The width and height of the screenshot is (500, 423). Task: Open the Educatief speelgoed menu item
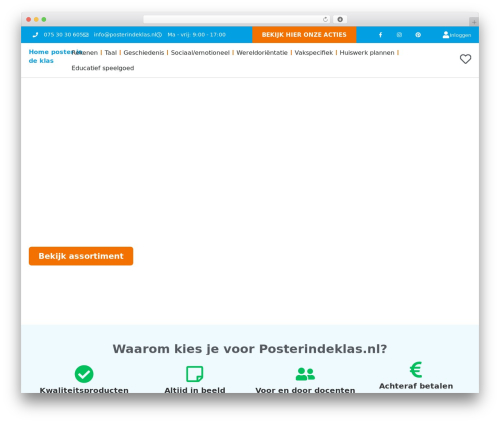coord(103,68)
